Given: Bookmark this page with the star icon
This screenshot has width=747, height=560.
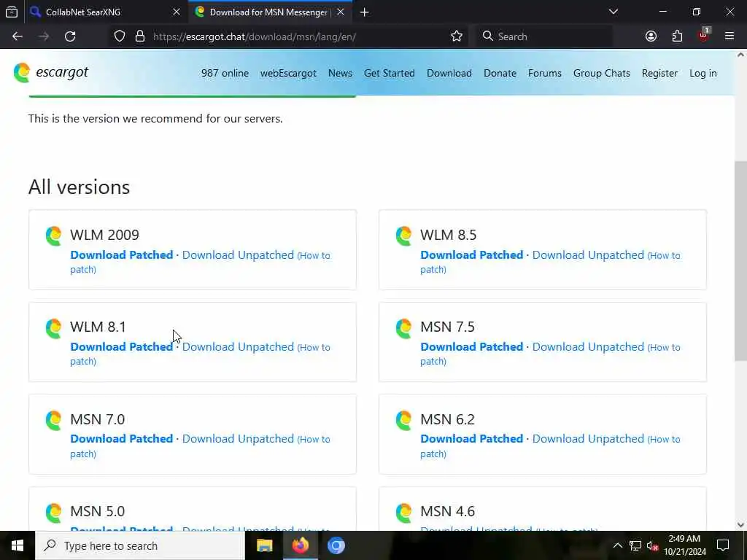Looking at the screenshot, I should click(457, 36).
